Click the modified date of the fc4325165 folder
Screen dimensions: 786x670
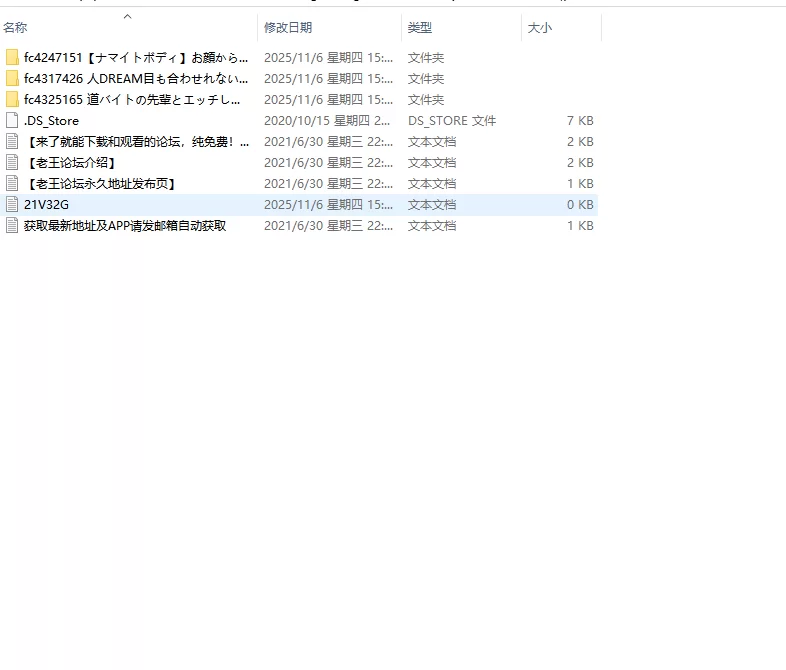tap(327, 100)
